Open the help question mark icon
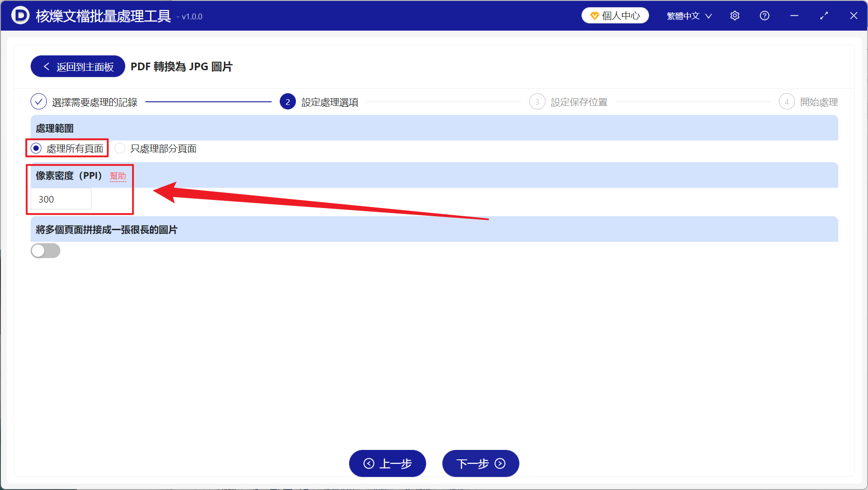This screenshot has height=490, width=868. click(x=764, y=16)
